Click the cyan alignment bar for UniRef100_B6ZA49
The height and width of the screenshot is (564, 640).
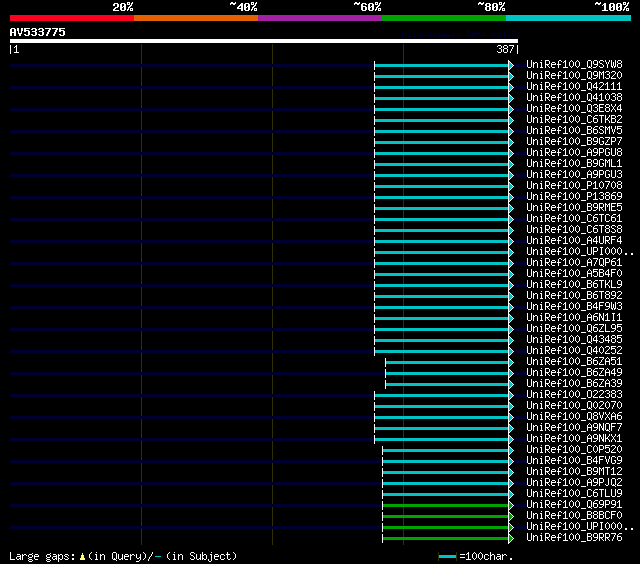[447, 373]
